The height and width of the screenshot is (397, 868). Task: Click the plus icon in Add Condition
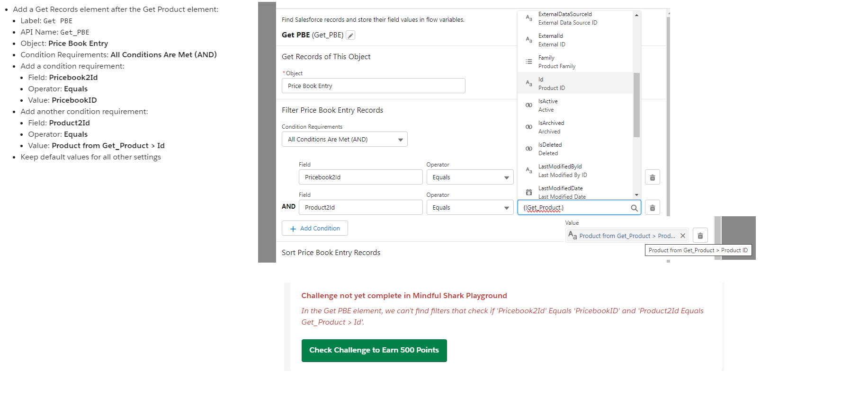tap(293, 229)
